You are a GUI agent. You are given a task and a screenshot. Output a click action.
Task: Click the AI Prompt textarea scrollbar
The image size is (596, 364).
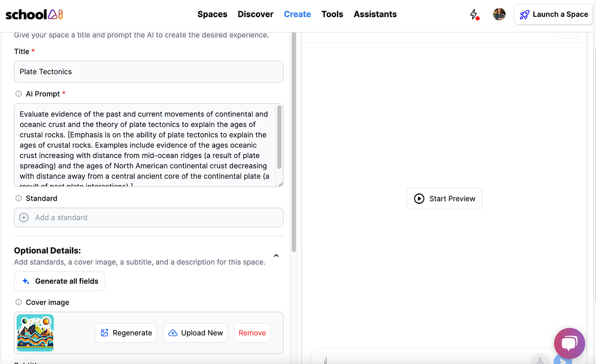pos(280,137)
